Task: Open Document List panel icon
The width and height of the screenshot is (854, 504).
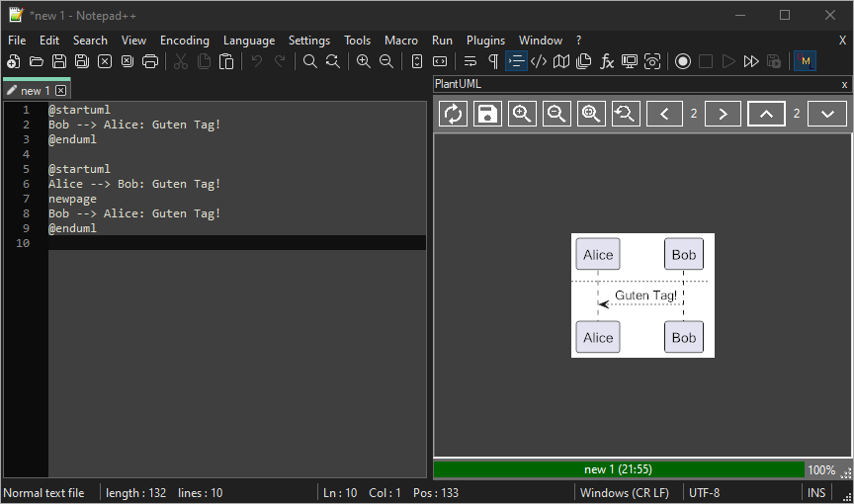Action: (584, 61)
